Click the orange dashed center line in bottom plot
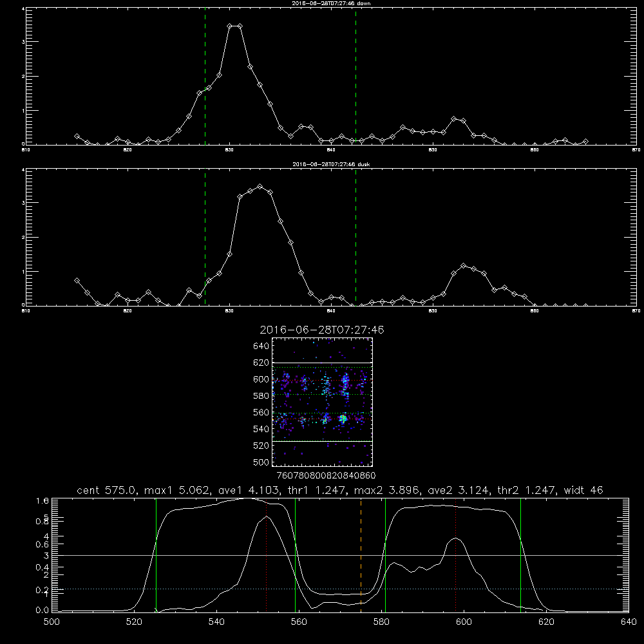The width and height of the screenshot is (644, 644). (361, 554)
